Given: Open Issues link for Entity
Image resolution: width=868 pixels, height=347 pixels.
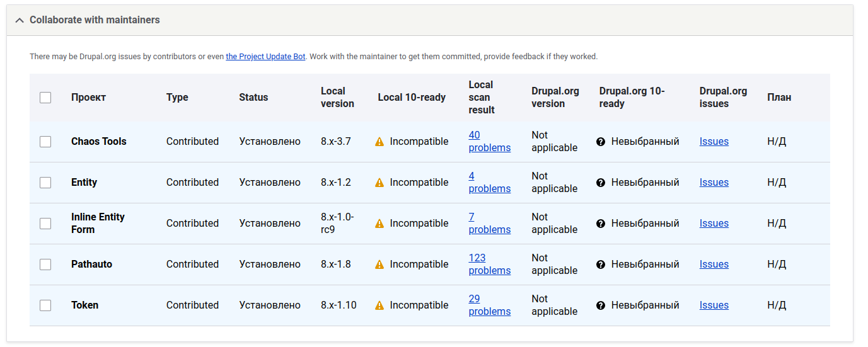Looking at the screenshot, I should coord(714,183).
